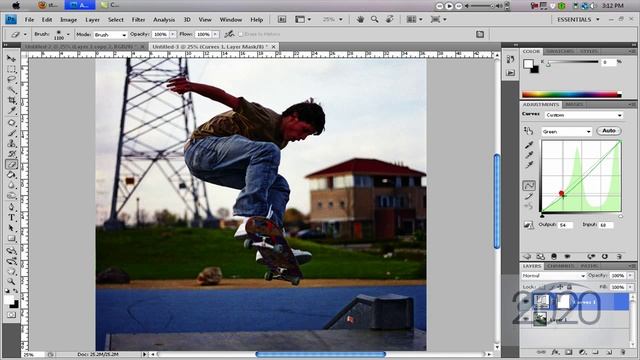Open the layer blend mode Normal dropdown
This screenshot has height=360, width=640.
point(554,276)
